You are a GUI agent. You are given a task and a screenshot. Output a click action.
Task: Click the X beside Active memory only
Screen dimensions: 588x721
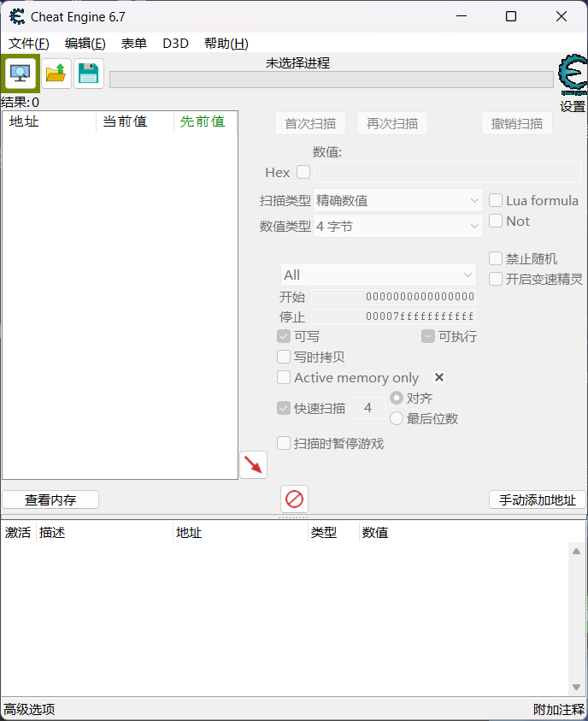click(x=439, y=377)
